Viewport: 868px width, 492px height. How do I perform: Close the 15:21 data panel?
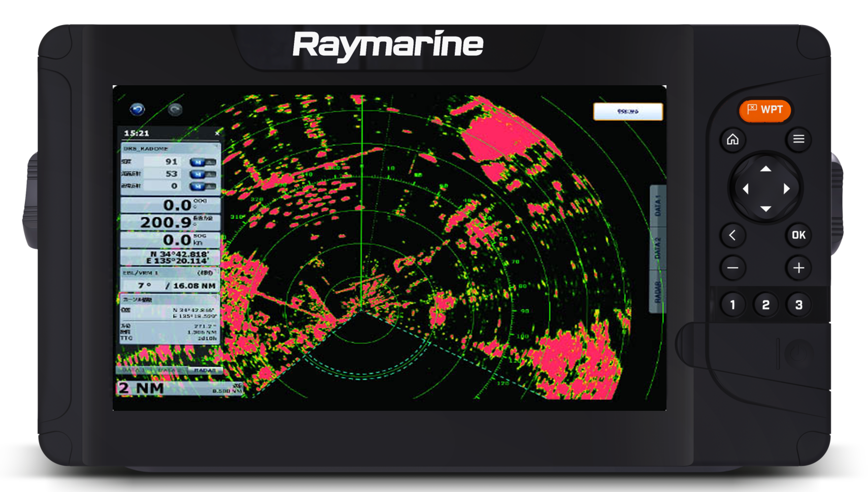[x=217, y=133]
